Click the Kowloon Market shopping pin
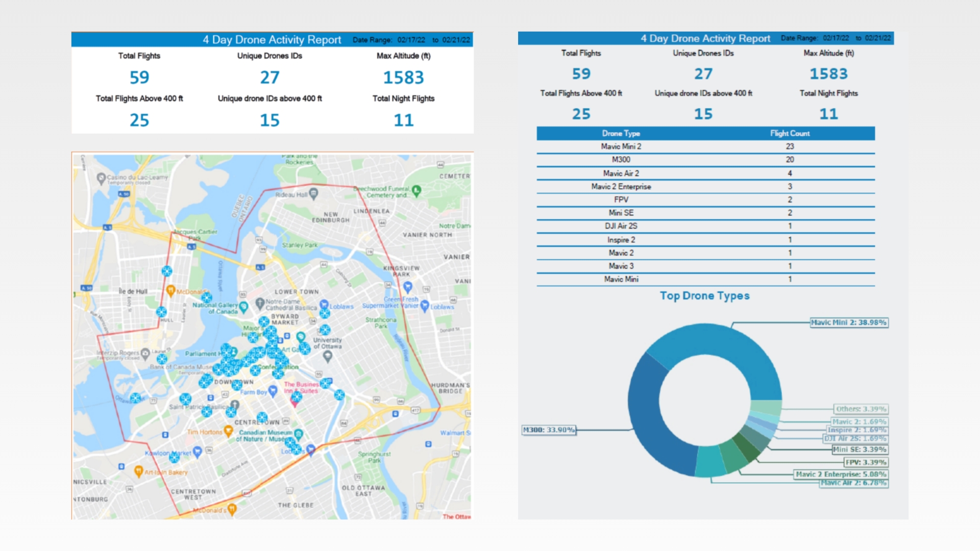 tap(197, 452)
